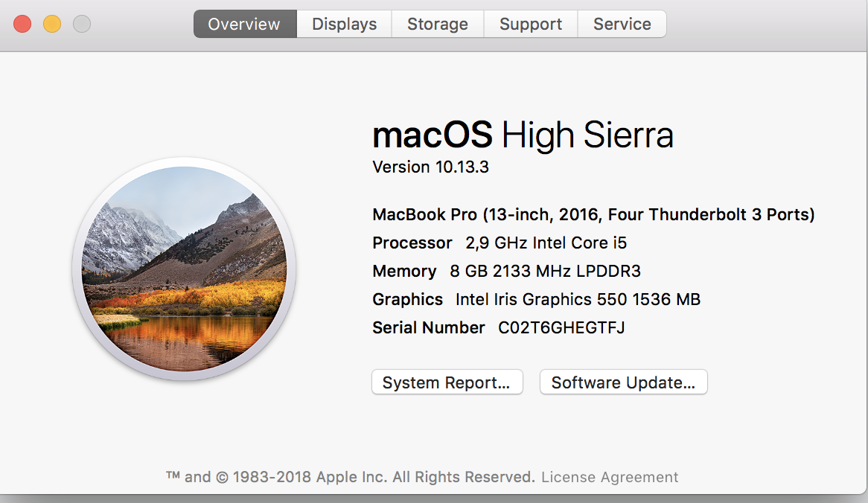Screen dimensions: 868x503
Task: Open the Storage tab
Action: tap(437, 24)
